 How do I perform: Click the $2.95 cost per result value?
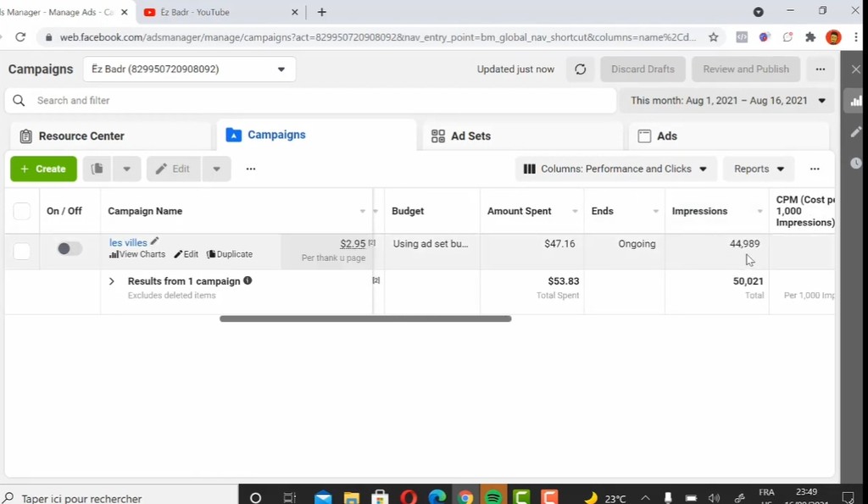coord(353,243)
